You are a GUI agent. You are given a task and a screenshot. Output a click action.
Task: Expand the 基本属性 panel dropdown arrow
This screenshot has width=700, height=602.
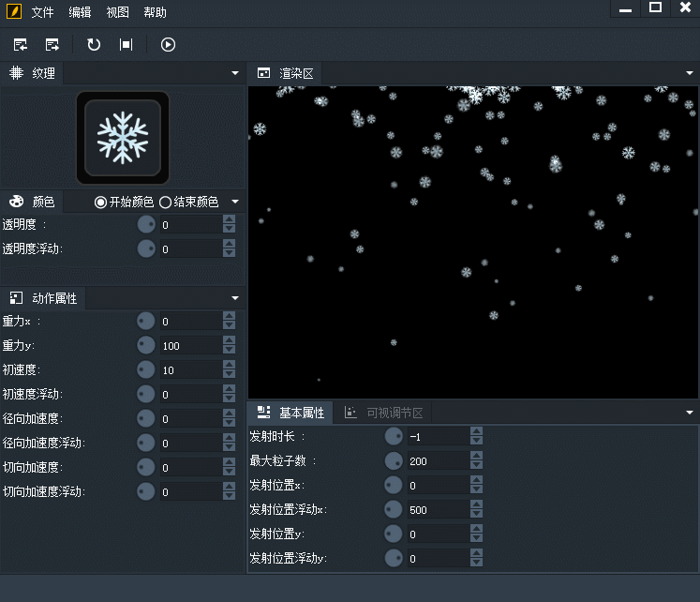690,413
